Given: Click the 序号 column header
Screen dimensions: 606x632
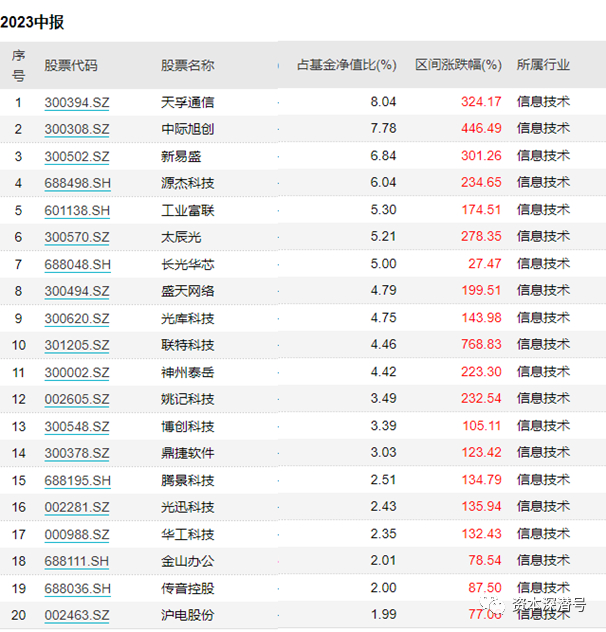Looking at the screenshot, I should click(x=18, y=65).
